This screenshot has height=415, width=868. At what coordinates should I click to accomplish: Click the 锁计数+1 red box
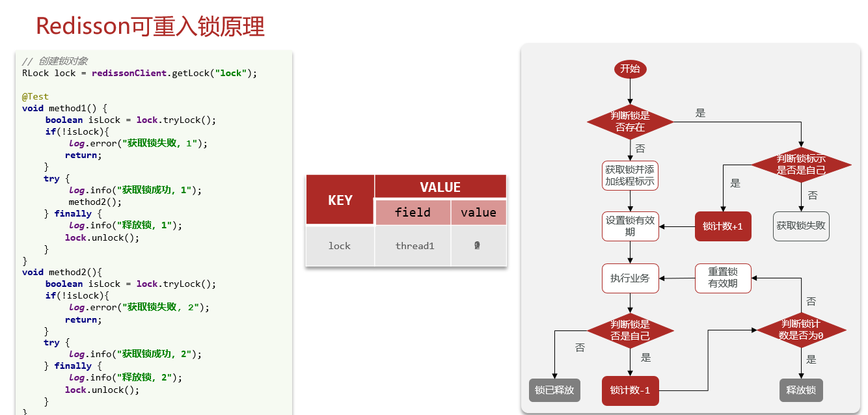point(723,226)
